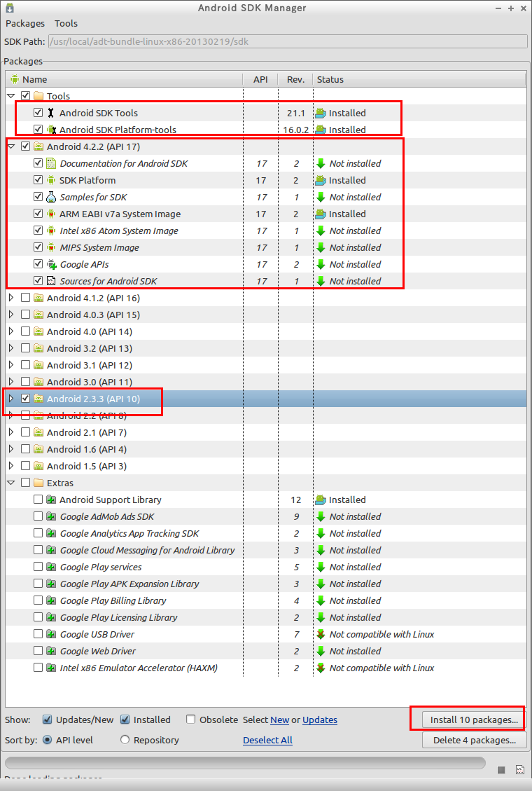This screenshot has height=791, width=532.
Task: Click the Deselect All link
Action: [x=267, y=740]
